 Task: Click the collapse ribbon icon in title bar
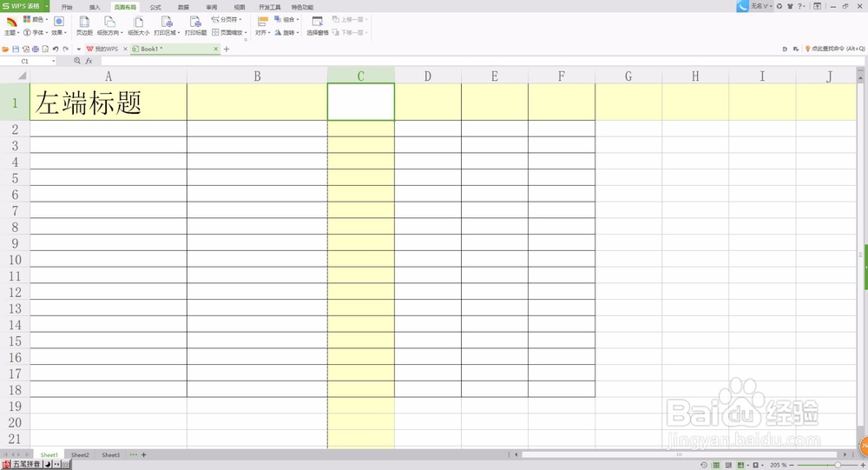pyautogui.click(x=817, y=6)
